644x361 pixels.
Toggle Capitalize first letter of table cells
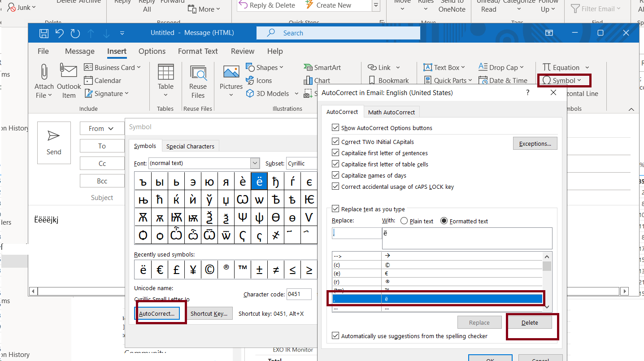click(x=335, y=164)
